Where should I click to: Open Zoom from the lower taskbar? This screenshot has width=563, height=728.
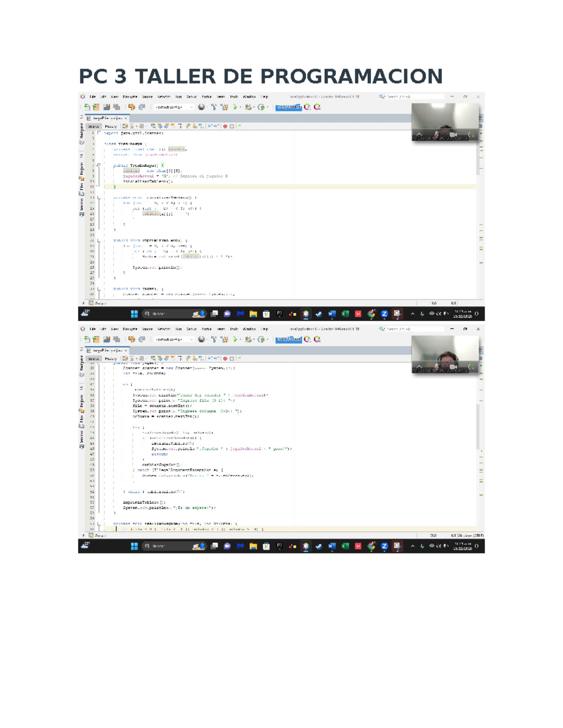[384, 546]
